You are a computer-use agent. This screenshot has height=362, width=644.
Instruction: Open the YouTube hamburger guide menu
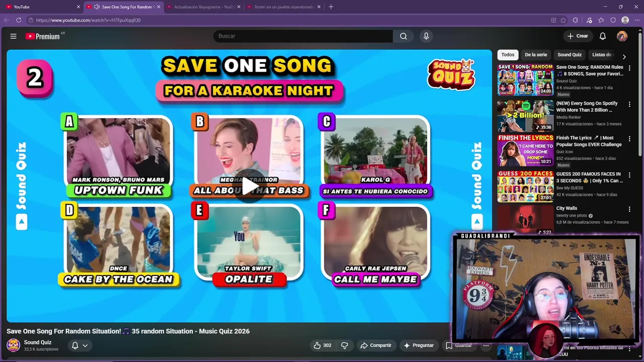pyautogui.click(x=14, y=36)
